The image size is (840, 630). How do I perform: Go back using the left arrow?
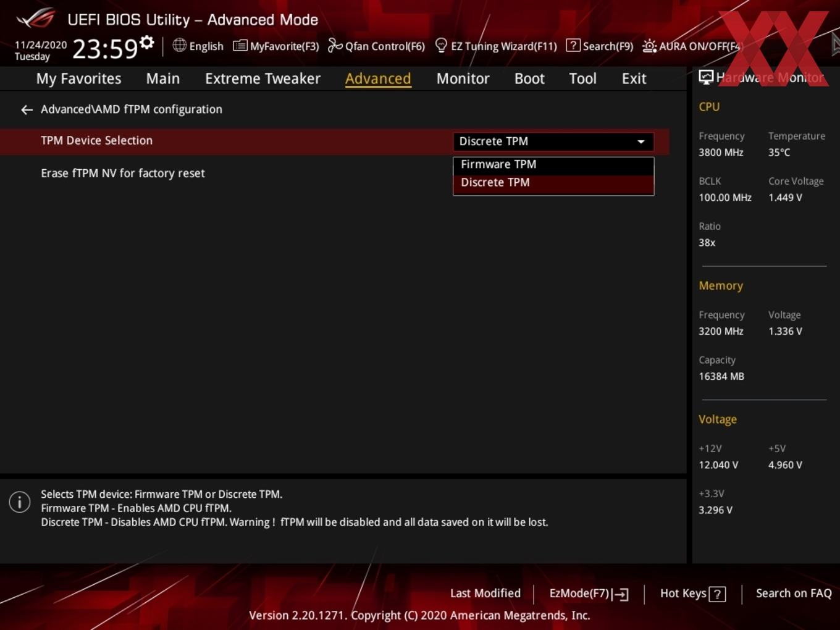[27, 110]
